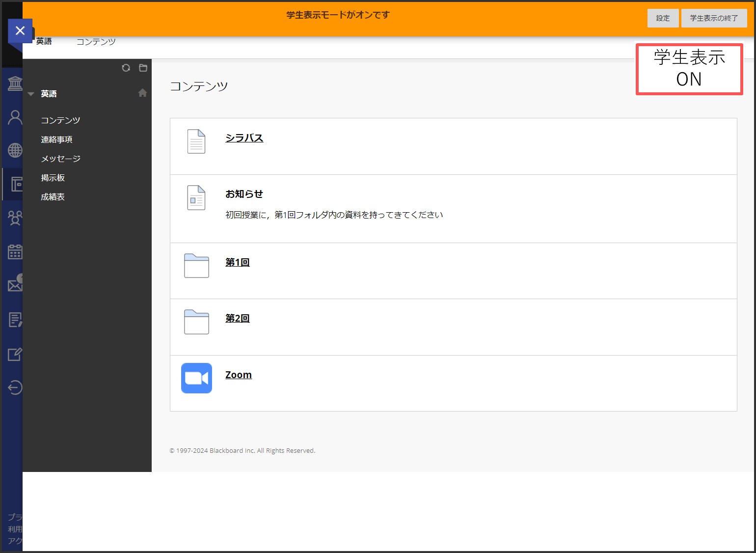Select the globe activity stream icon

click(15, 151)
